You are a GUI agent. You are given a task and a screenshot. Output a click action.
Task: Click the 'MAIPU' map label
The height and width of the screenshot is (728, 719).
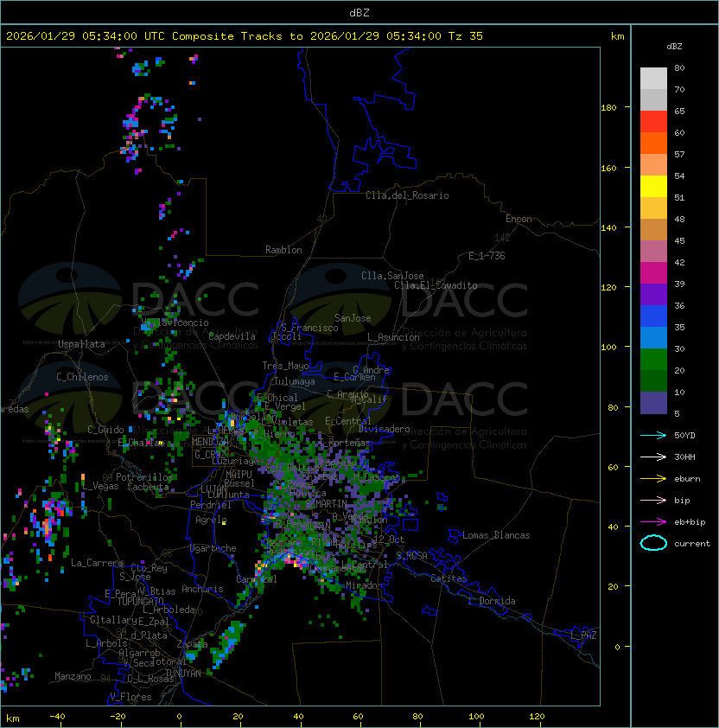tap(239, 475)
